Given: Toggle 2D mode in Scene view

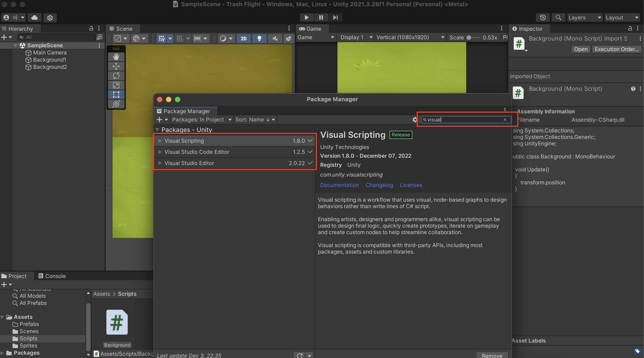Looking at the screenshot, I should [x=244, y=39].
